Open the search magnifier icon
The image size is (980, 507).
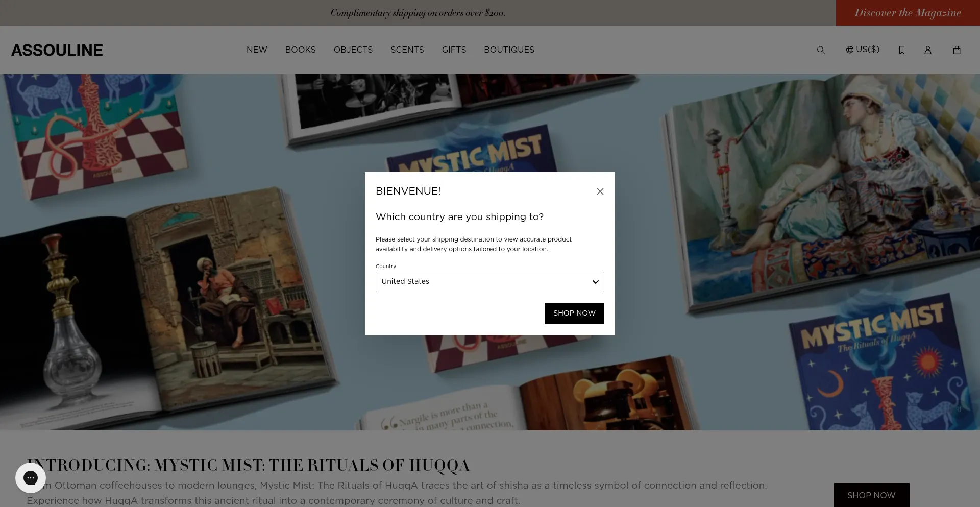coord(821,50)
